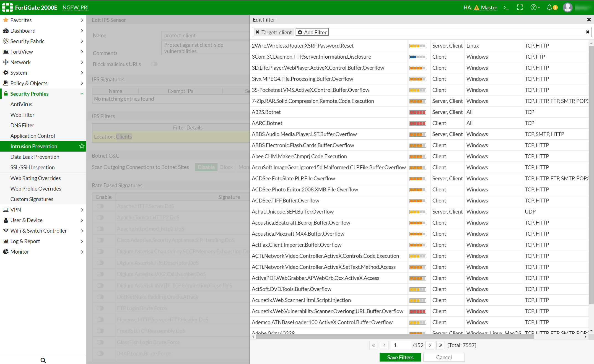Viewport: 594px width, 364px height.
Task: Click the System gear icon
Action: tap(6, 72)
